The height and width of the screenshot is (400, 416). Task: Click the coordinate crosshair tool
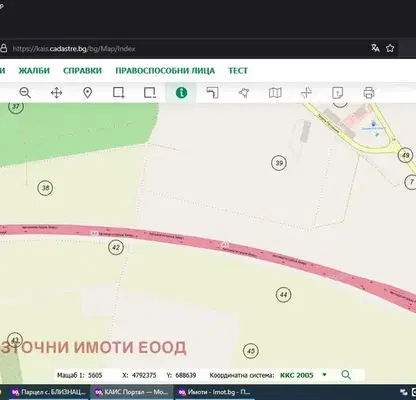pyautogui.click(x=306, y=93)
